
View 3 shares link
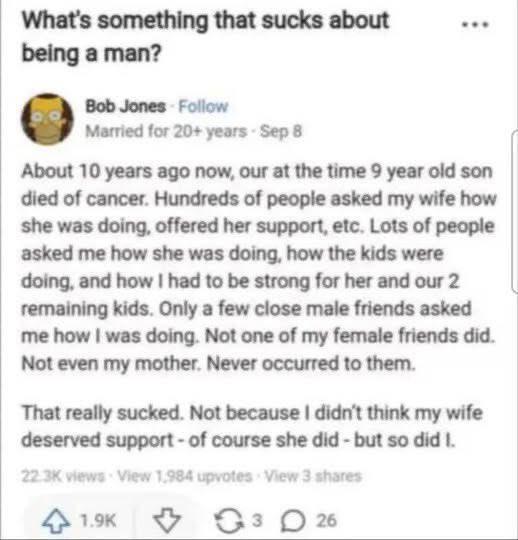pyautogui.click(x=313, y=476)
